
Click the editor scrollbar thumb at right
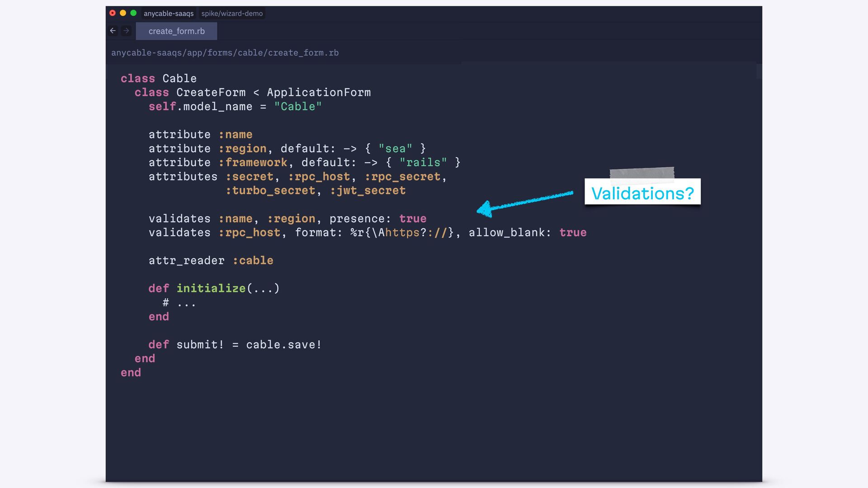[759, 71]
